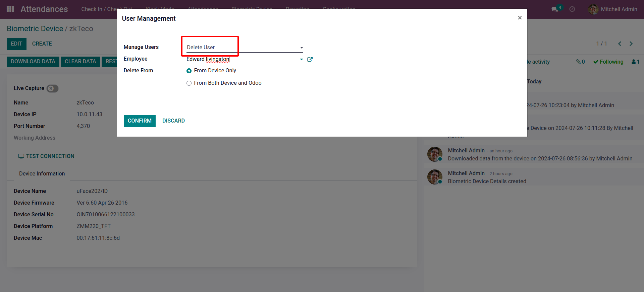This screenshot has height=292, width=644.
Task: Open the apps grid menu icon
Action: click(10, 9)
